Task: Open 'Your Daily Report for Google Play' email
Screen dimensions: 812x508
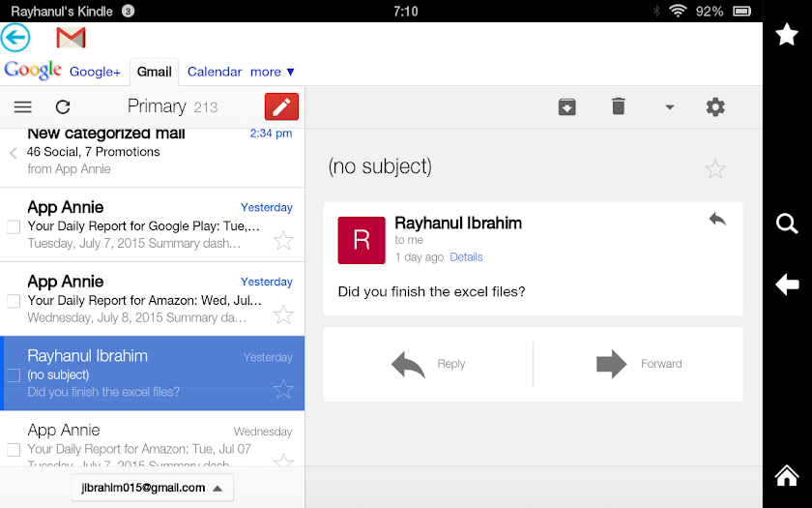Action: click(x=153, y=224)
